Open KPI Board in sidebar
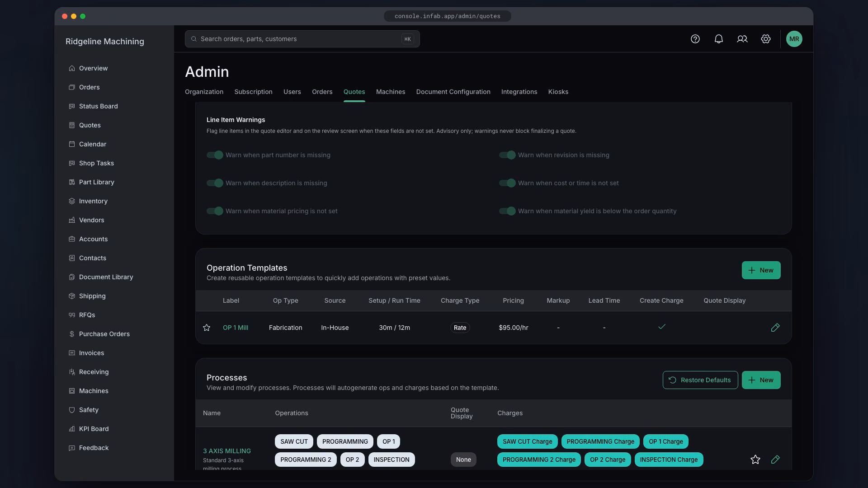 point(94,429)
